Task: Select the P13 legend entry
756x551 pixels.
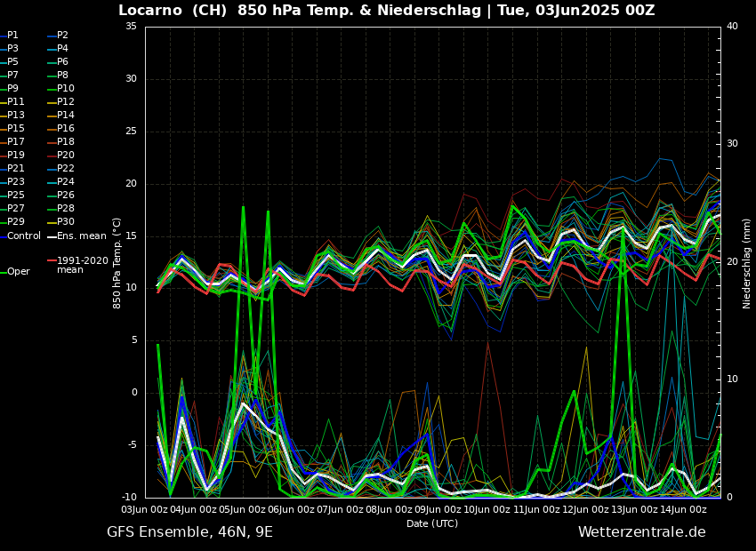Action: tap(12, 116)
